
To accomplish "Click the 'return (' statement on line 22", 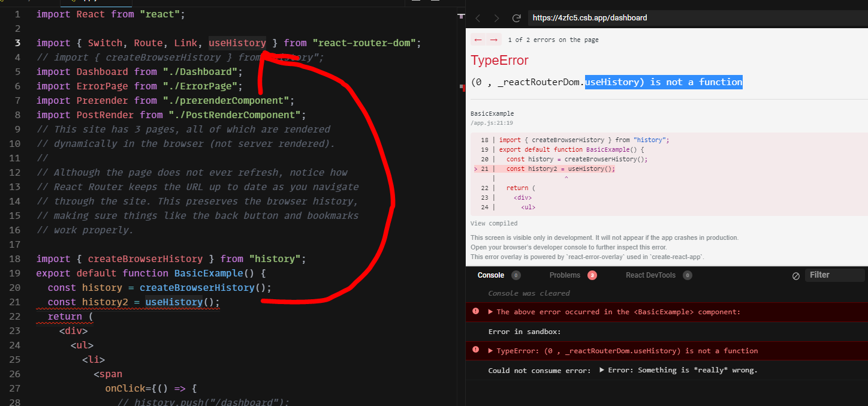I will coord(71,316).
